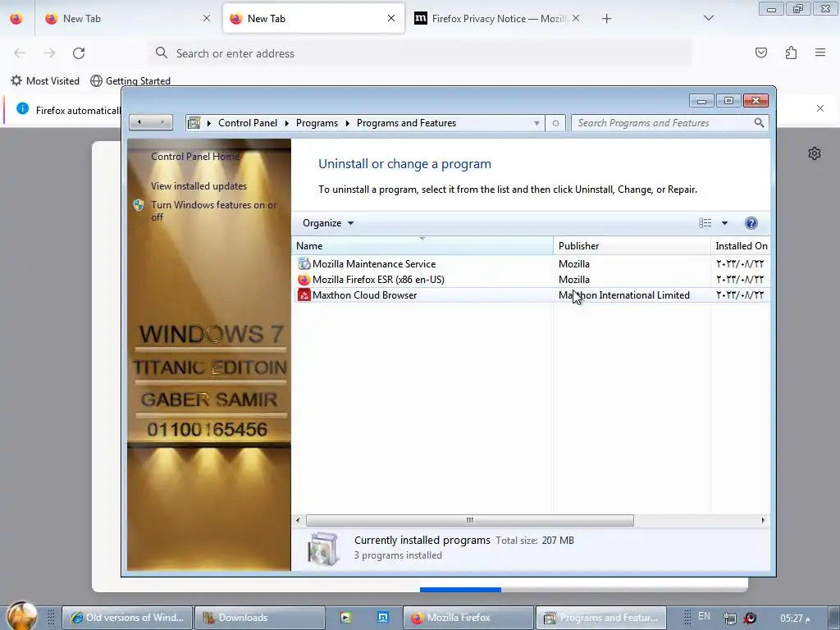Click the Firefox reload button
This screenshot has height=630, width=840.
click(x=79, y=53)
